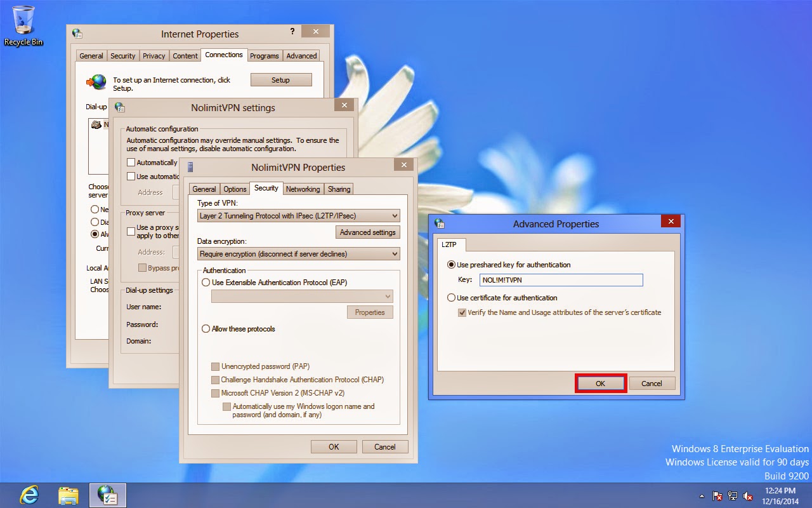
Task: Click the 'Data encryption:' label
Action: point(222,242)
